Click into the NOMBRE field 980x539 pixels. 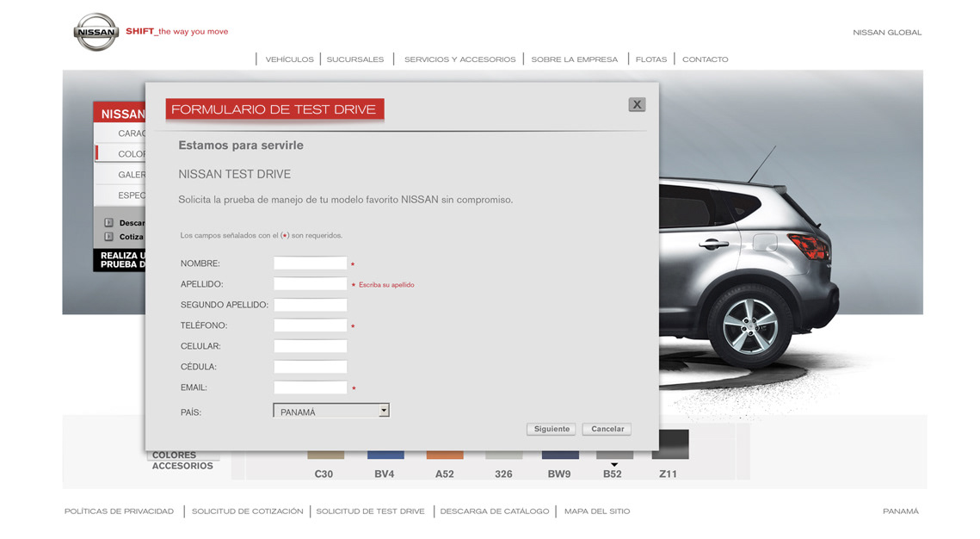(310, 263)
